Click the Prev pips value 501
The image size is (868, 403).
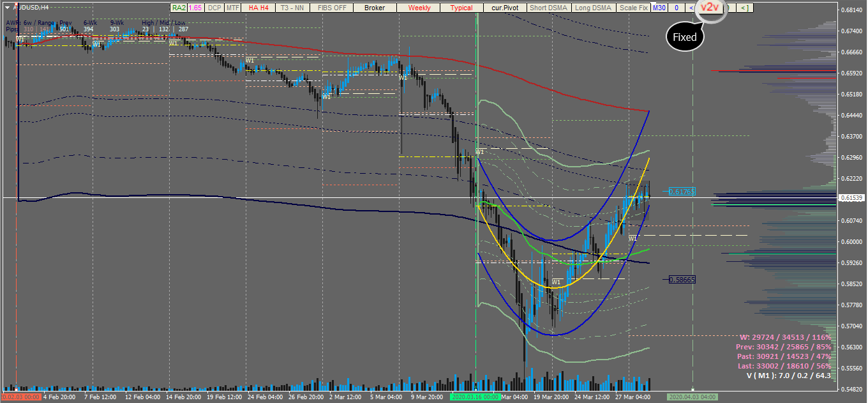64,29
